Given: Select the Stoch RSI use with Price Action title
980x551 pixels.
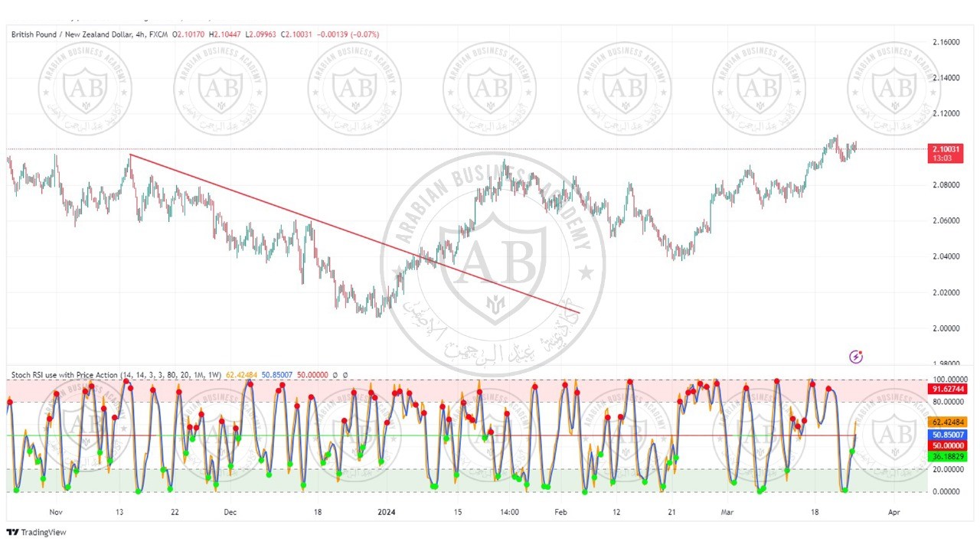Looking at the screenshot, I should tap(64, 375).
